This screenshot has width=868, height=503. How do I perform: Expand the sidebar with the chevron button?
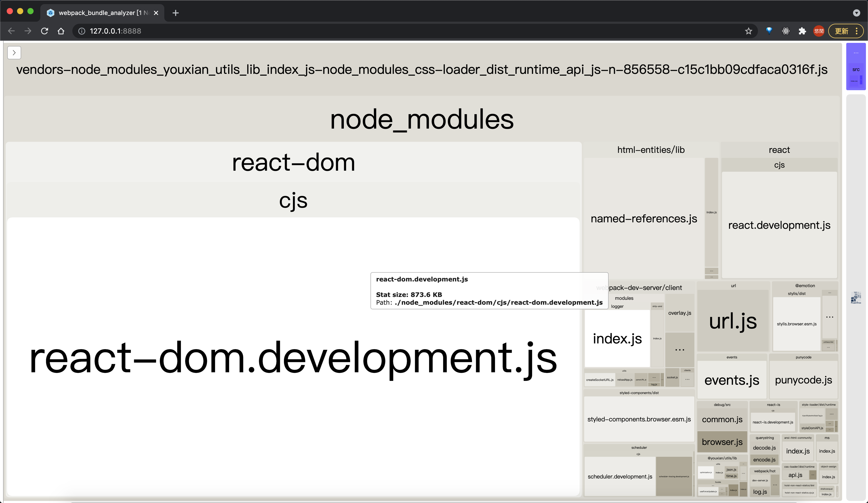coord(14,53)
